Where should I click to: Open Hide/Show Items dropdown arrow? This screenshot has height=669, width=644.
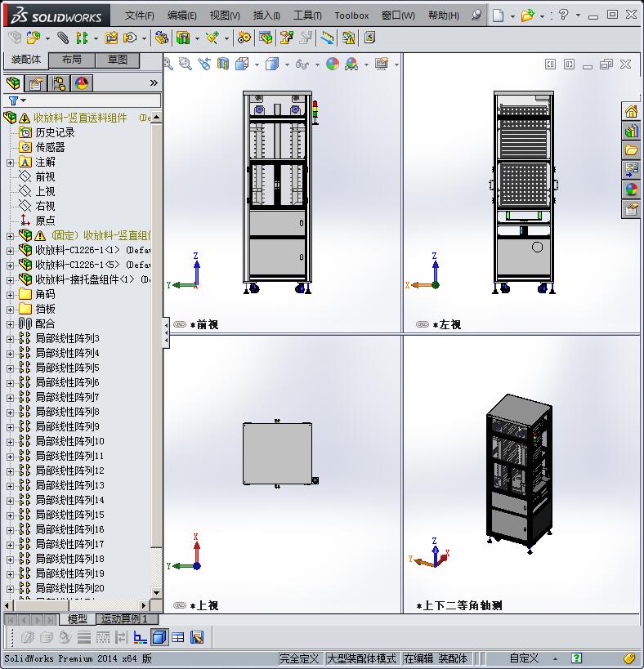(x=318, y=65)
